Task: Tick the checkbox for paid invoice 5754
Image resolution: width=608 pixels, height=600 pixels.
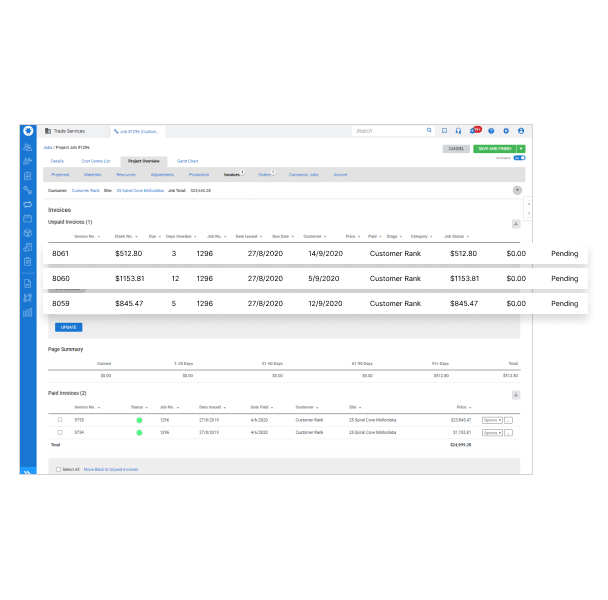Action: coord(60,432)
